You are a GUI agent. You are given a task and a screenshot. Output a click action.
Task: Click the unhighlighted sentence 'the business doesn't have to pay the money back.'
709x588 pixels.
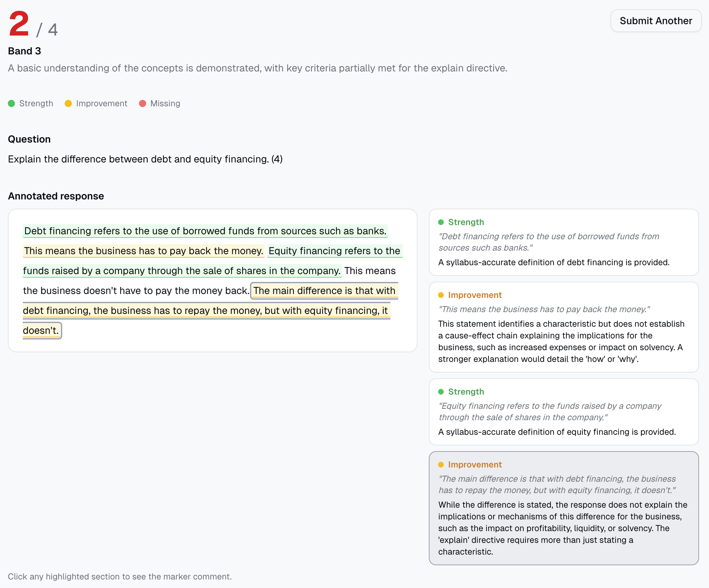pos(136,290)
